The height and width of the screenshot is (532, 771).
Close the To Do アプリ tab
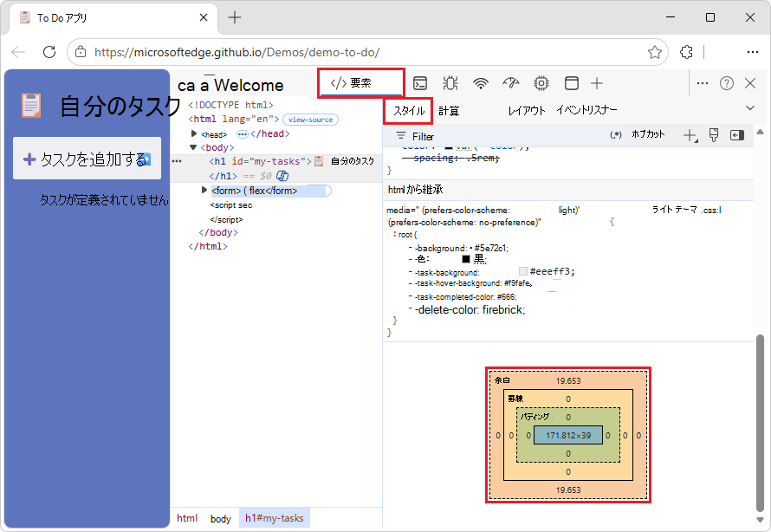[x=204, y=17]
